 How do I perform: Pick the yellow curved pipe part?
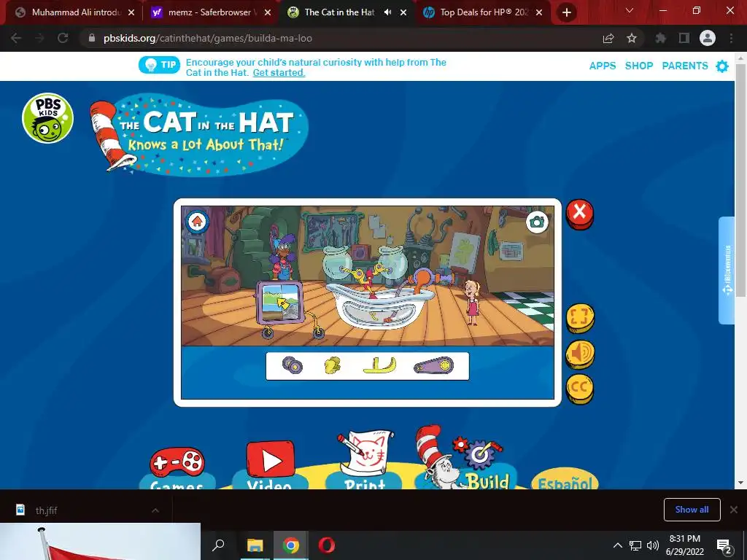[379, 366]
